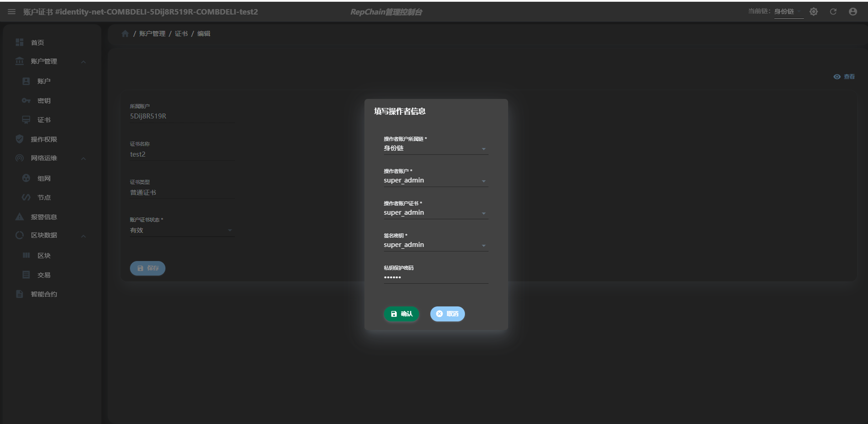Viewport: 868px width, 424px height.
Task: Click the 智能合约 document icon
Action: (20, 294)
